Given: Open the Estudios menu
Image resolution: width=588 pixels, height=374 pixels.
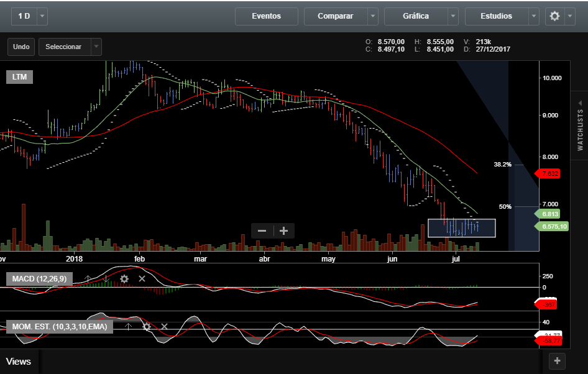Looking at the screenshot, I should [x=496, y=16].
